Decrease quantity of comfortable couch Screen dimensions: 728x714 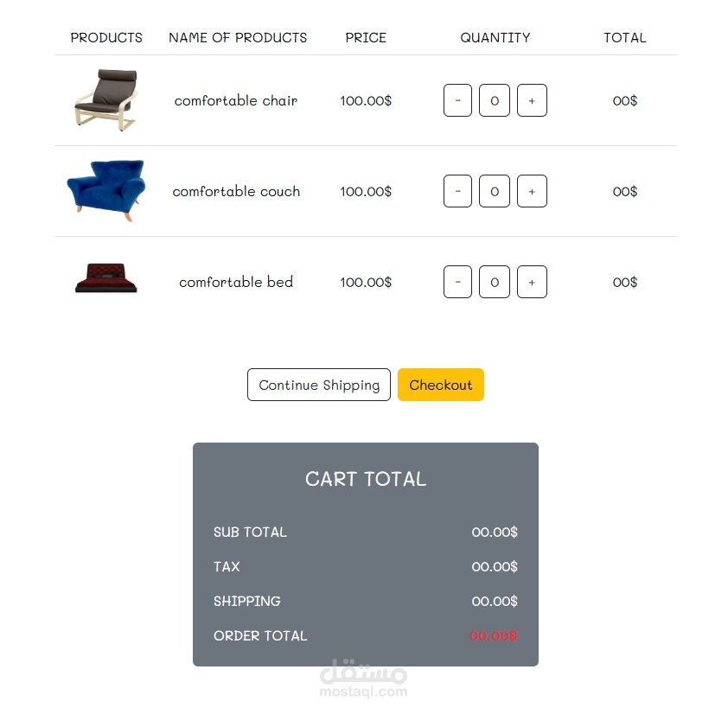(457, 191)
